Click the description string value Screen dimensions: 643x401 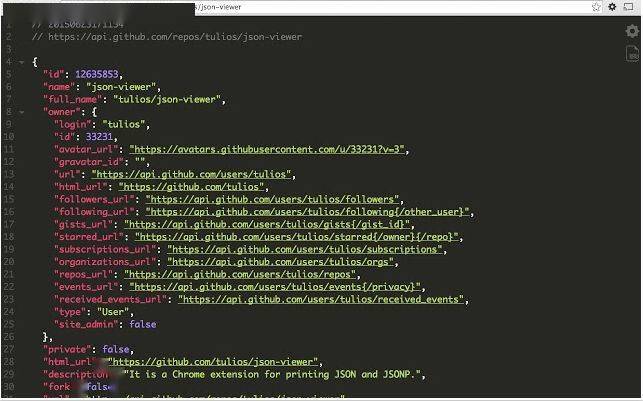pos(272,374)
